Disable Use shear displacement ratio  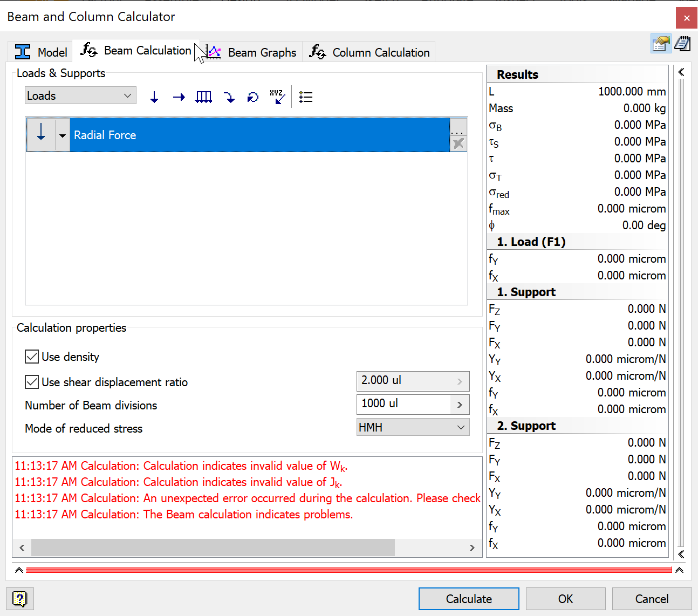[31, 382]
